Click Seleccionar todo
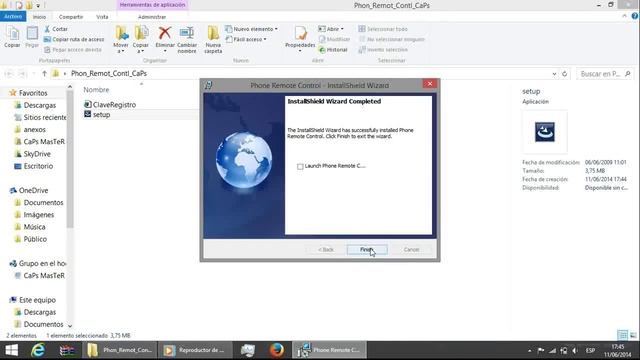 [x=383, y=29]
